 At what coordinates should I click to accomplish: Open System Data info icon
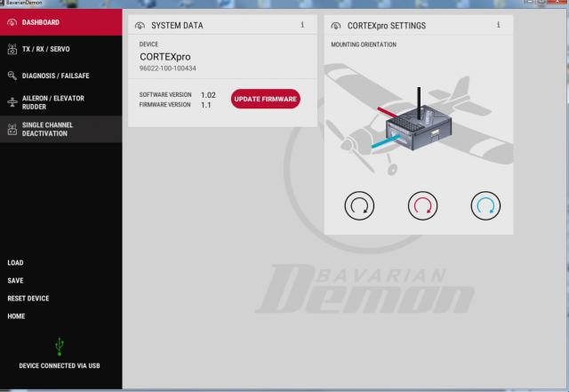(302, 25)
